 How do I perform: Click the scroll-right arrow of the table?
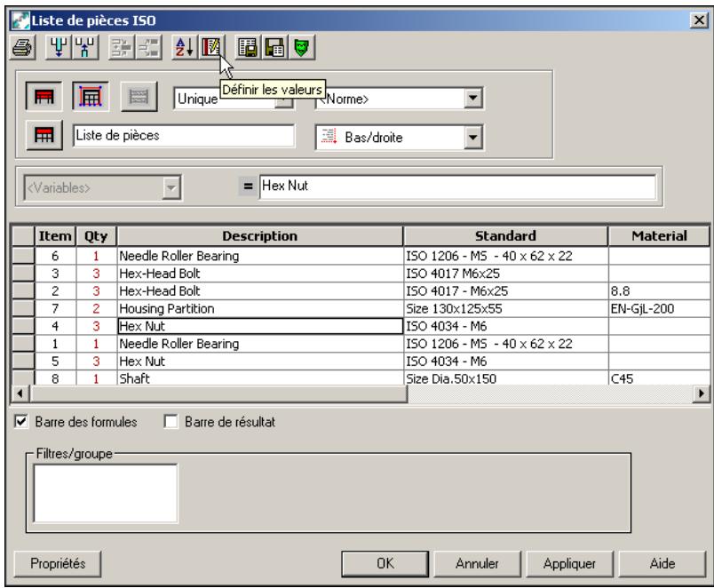(x=702, y=393)
